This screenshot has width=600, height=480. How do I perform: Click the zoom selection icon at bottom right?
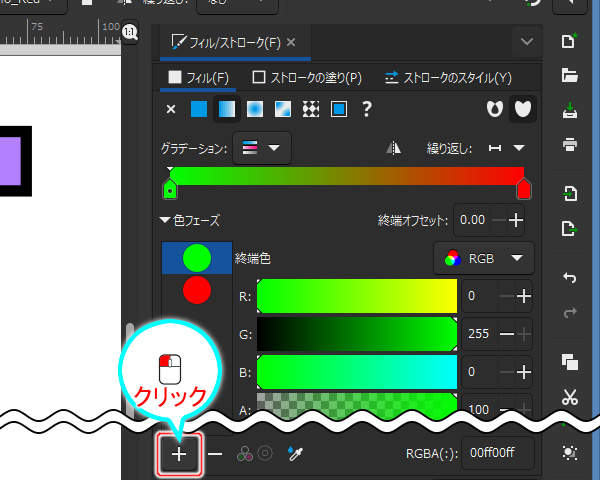pyautogui.click(x=570, y=453)
